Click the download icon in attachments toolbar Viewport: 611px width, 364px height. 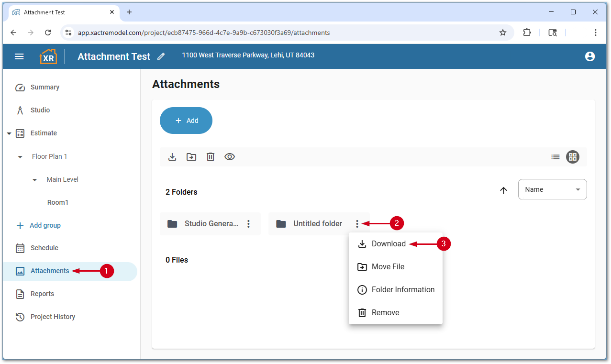[x=172, y=157]
